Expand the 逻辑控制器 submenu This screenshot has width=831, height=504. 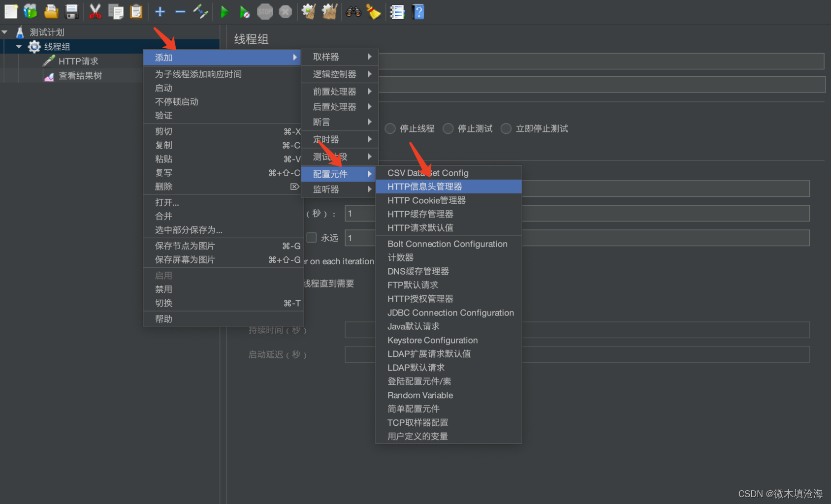340,74
